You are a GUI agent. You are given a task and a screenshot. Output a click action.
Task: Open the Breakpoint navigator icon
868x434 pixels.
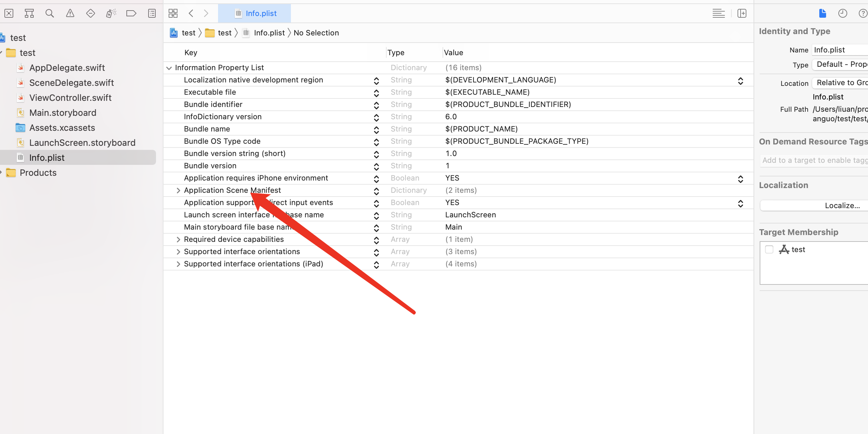(x=131, y=13)
